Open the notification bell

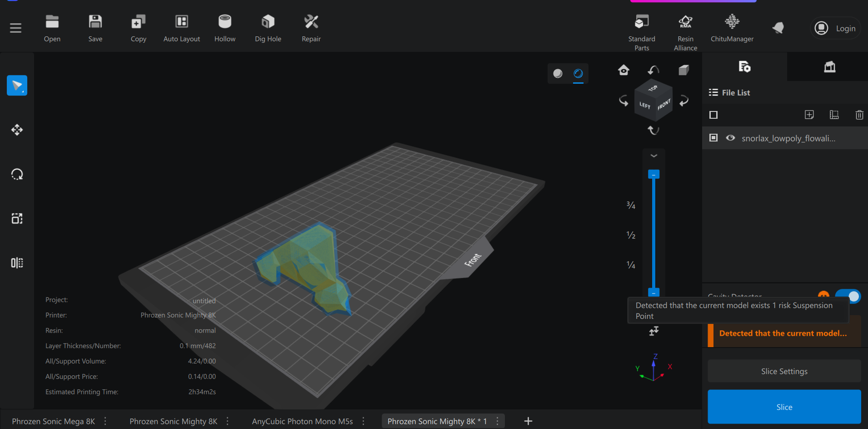(x=778, y=28)
